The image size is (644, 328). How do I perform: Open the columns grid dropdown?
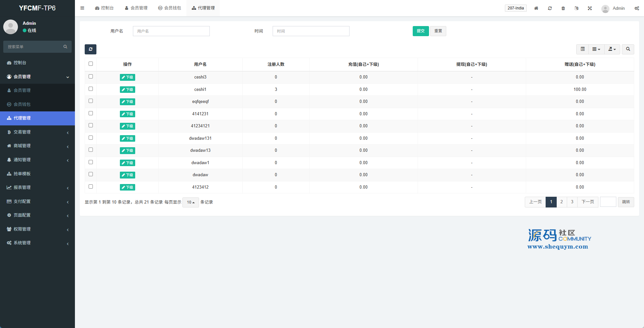(596, 49)
